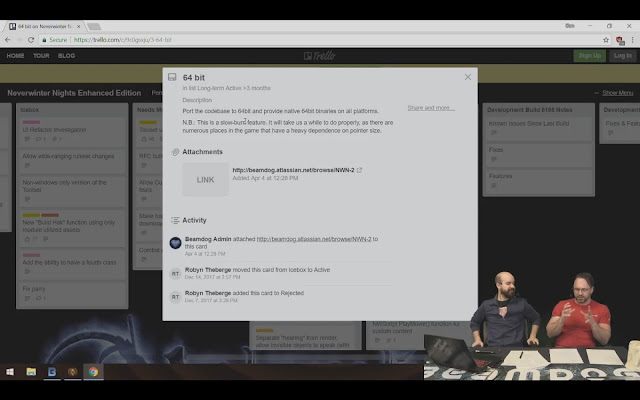Viewport: 640px width, 400px height.
Task: Bookmark this page with star icon
Action: (606, 40)
